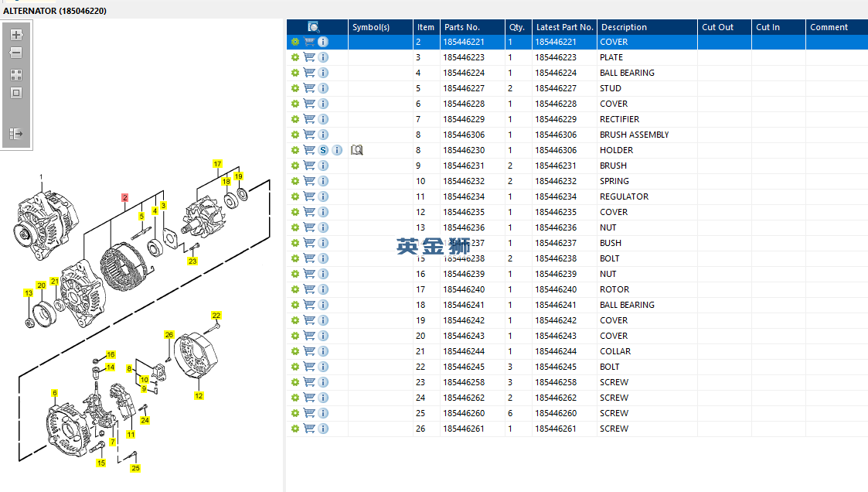The height and width of the screenshot is (492, 868).
Task: Show info for BUSH 185446237
Action: click(x=323, y=243)
